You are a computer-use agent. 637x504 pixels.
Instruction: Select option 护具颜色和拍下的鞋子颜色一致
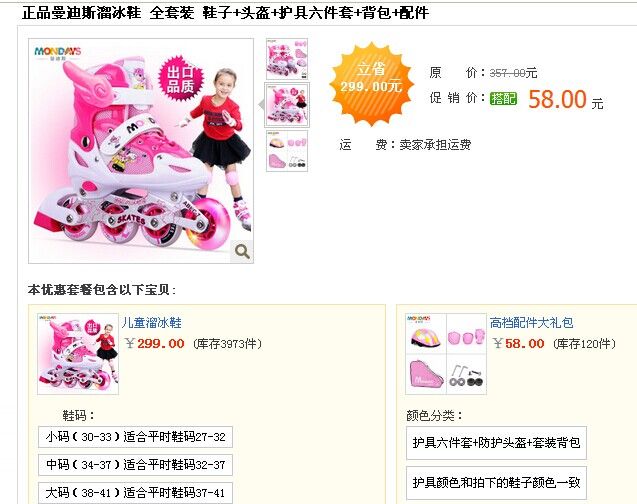point(496,483)
